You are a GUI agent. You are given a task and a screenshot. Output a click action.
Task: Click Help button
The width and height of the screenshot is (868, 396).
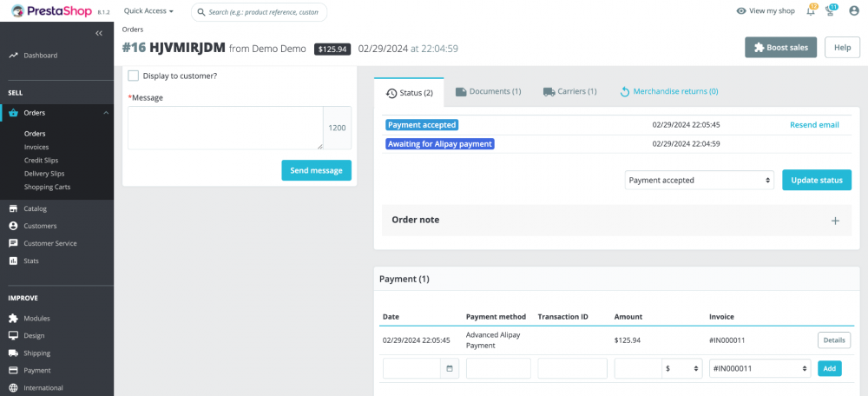tap(842, 48)
